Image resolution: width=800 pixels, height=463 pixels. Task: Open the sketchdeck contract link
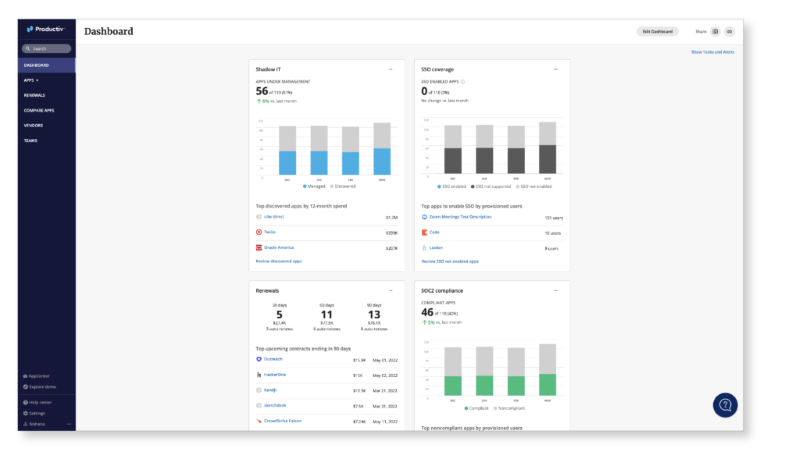(275, 406)
